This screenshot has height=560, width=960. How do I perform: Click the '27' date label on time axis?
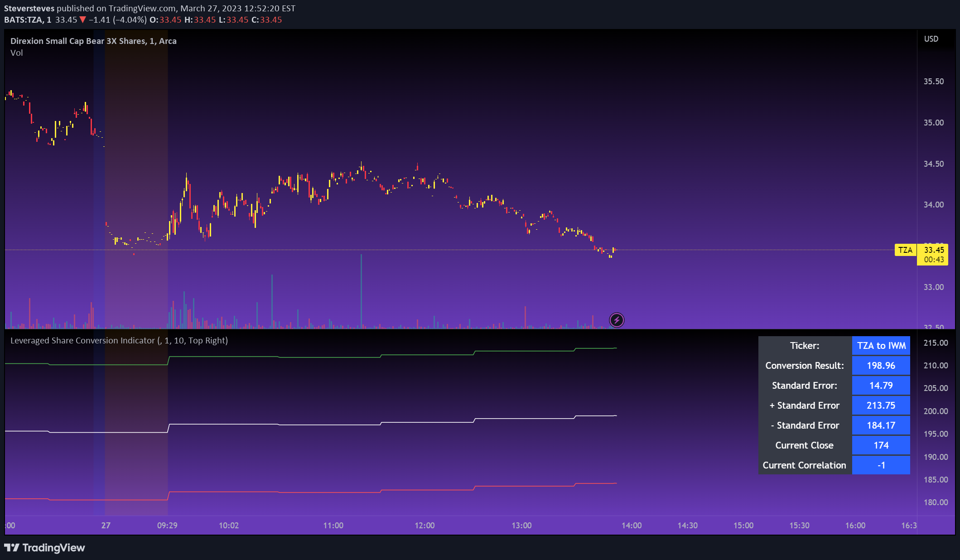point(106,526)
